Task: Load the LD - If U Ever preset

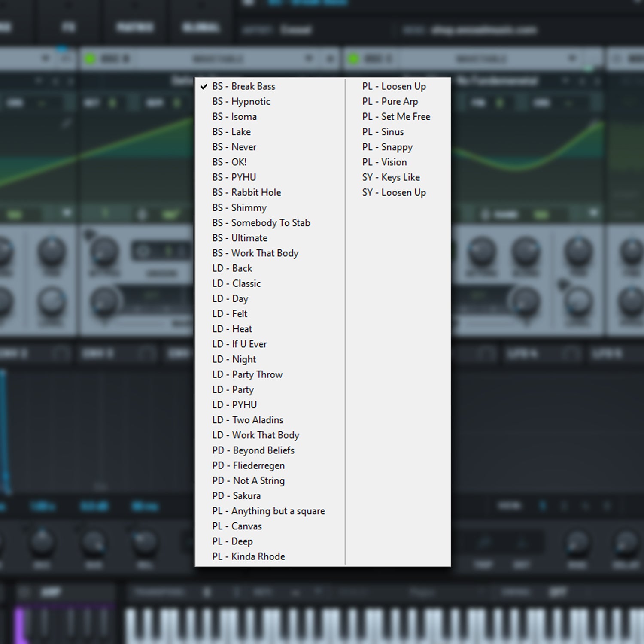Action: 239,344
